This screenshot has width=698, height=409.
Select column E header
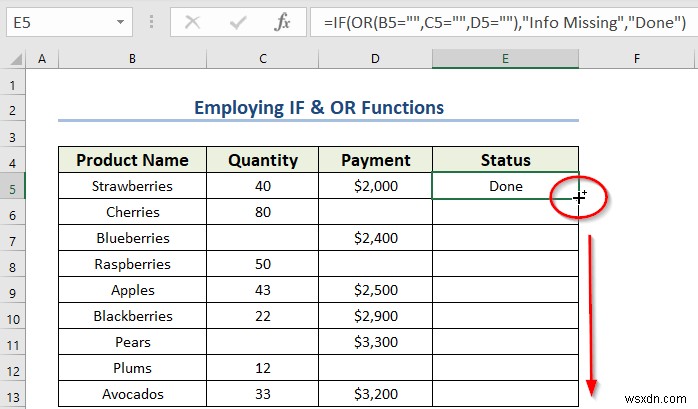(x=505, y=59)
